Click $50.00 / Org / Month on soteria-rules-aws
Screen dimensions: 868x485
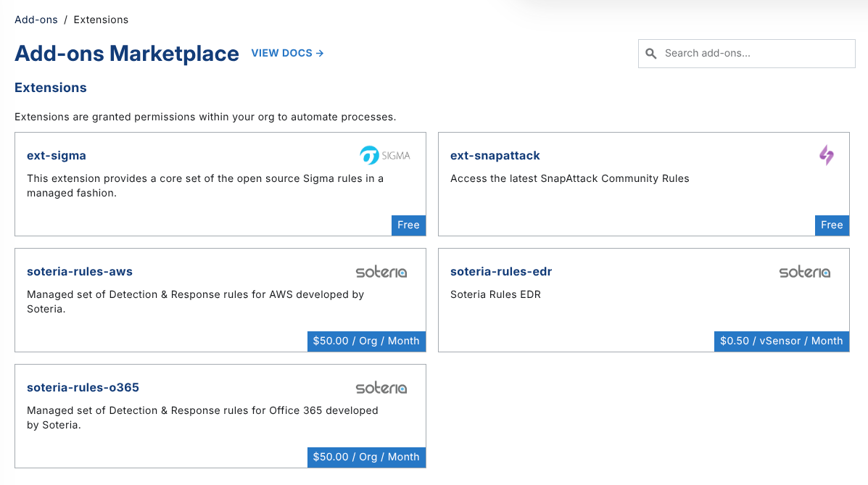366,341
